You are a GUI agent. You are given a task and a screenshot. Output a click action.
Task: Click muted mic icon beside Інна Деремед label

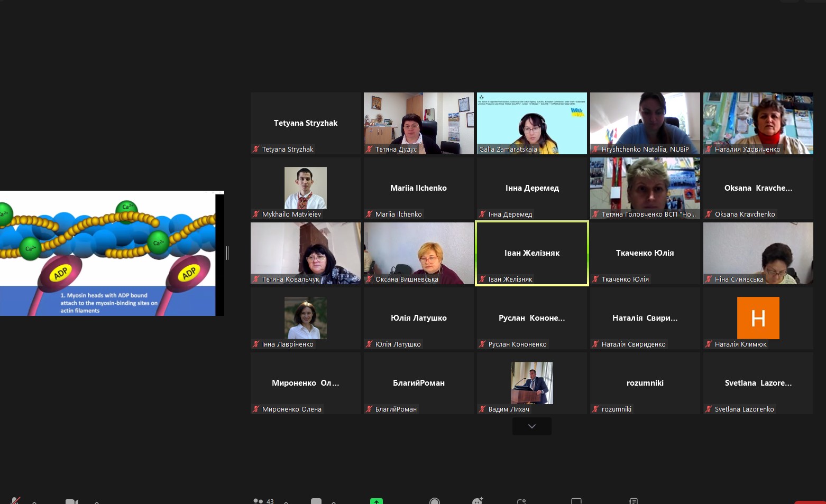[x=482, y=214]
